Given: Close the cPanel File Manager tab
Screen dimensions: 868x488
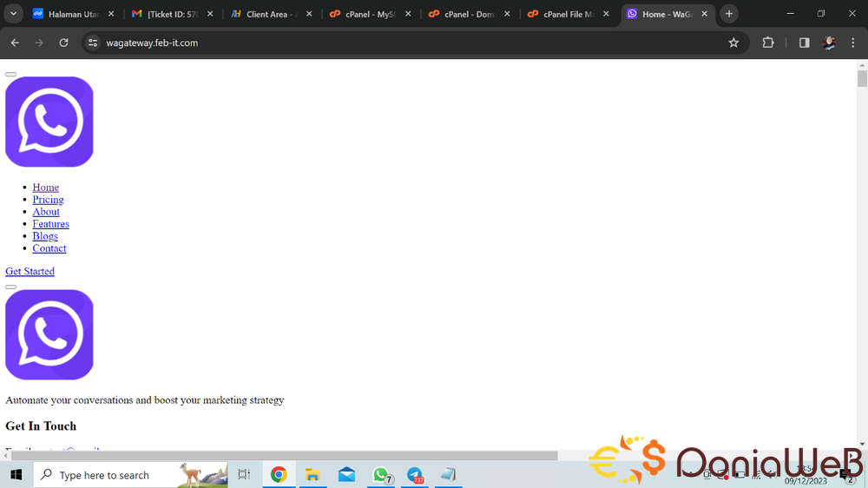Looking at the screenshot, I should 606,14.
